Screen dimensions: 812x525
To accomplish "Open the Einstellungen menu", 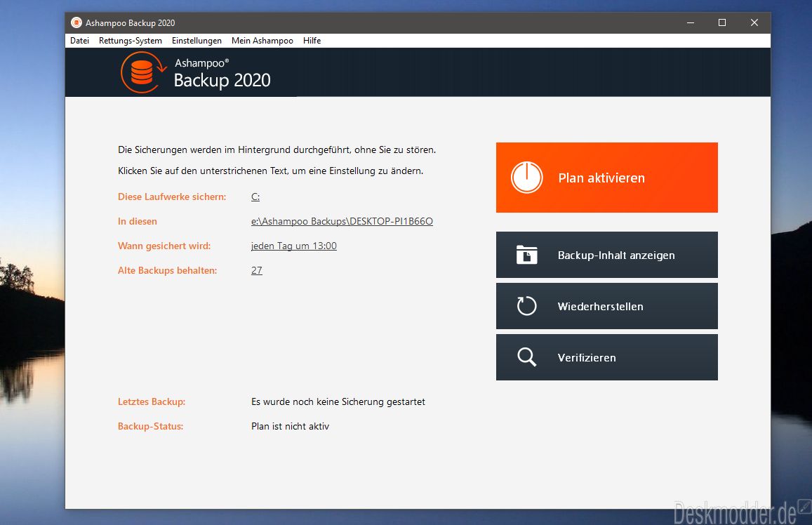I will pyautogui.click(x=197, y=41).
